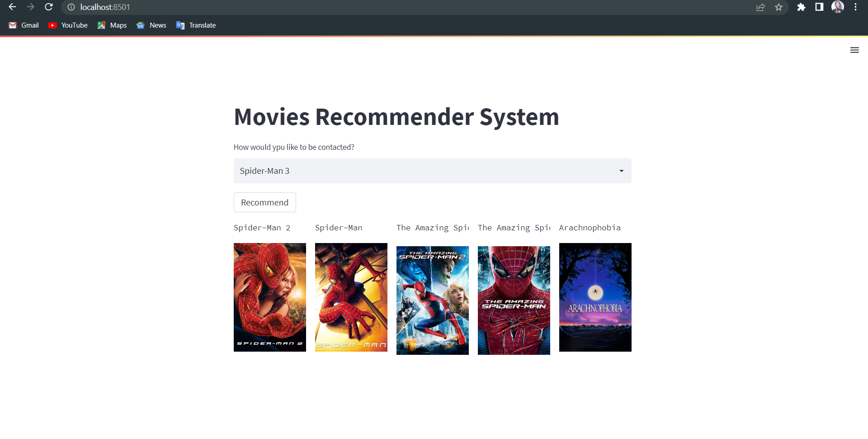Screen dimensions: 868x439
Task: Open the Gmail bookmark
Action: tap(24, 25)
